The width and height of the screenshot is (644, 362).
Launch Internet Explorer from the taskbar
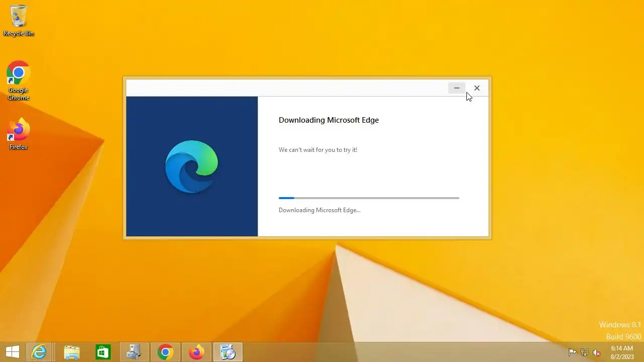point(39,352)
